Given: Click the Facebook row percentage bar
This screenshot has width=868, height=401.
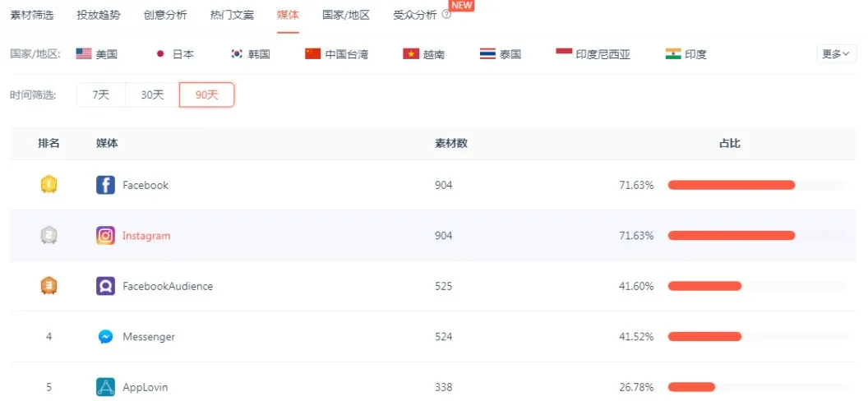Looking at the screenshot, I should pos(757,185).
